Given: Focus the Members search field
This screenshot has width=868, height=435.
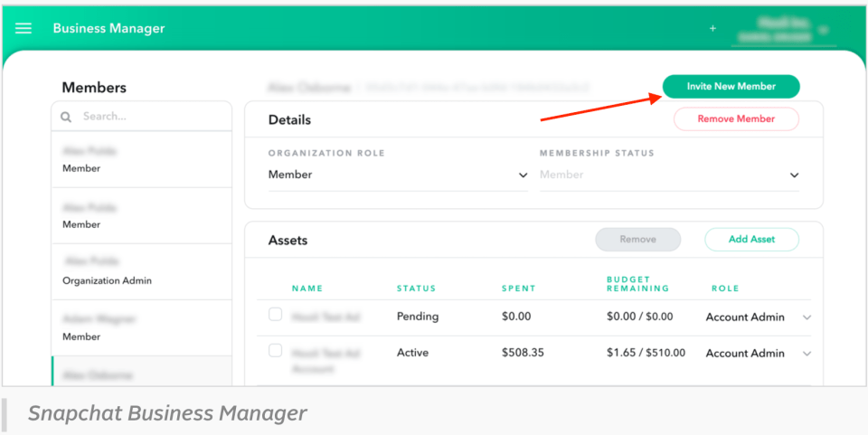Looking at the screenshot, I should tap(142, 117).
